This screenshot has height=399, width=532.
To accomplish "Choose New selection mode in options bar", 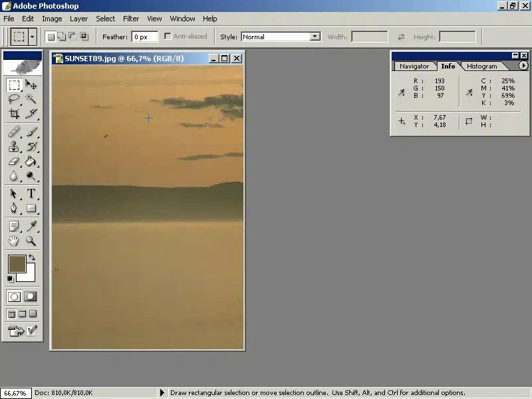I will (x=51, y=37).
